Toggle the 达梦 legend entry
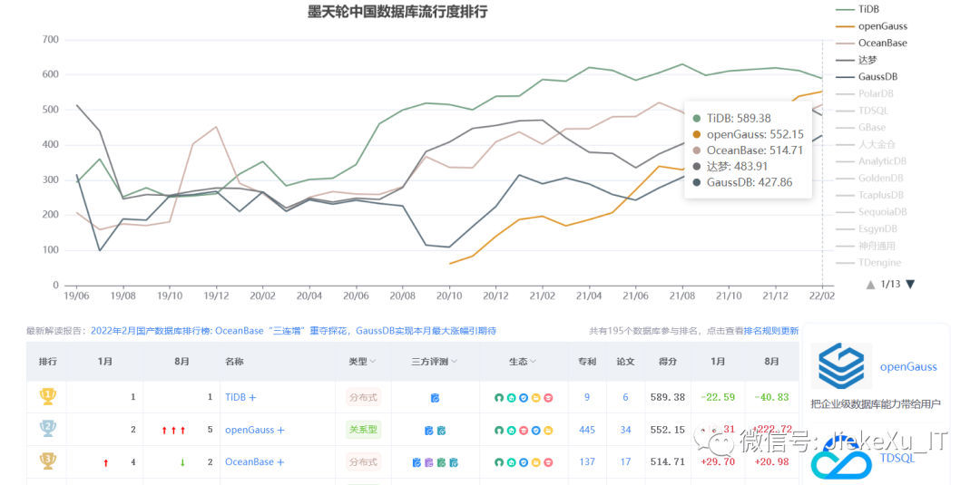This screenshot has height=485, width=980. point(857,60)
